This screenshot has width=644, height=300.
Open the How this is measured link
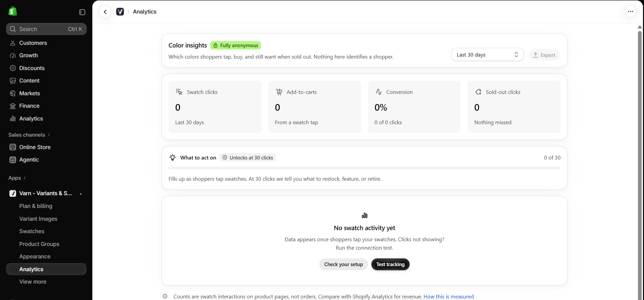(449, 297)
